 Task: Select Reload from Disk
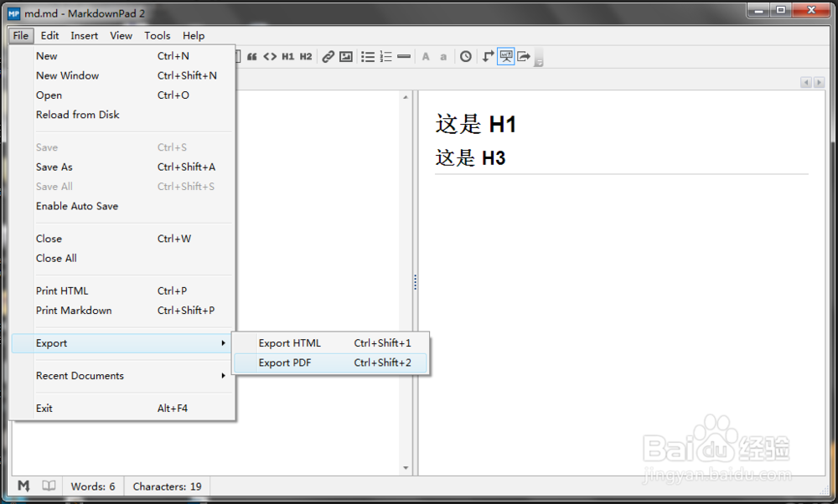click(123, 115)
